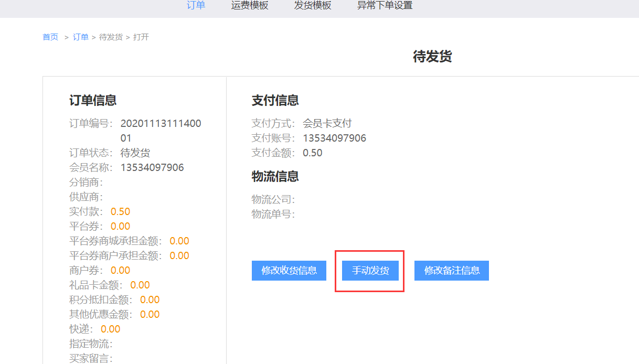The width and height of the screenshot is (639, 364).
Task: Click the 物流信息 heading
Action: pos(275,177)
